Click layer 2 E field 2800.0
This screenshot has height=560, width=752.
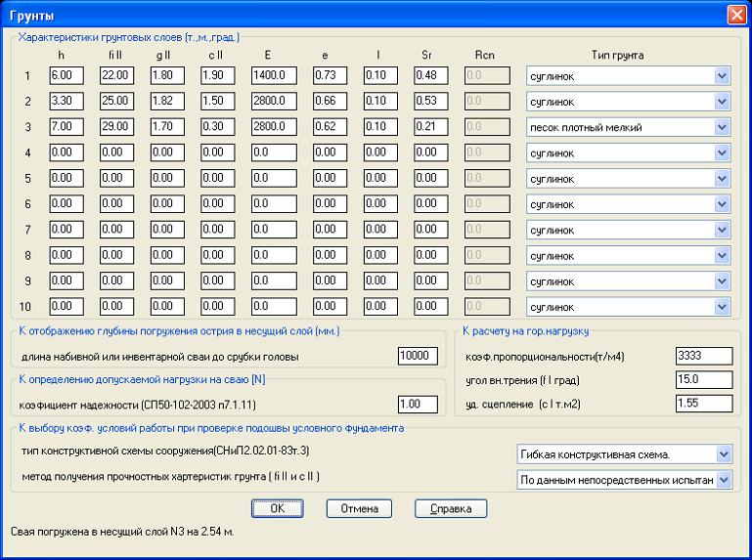(x=274, y=102)
